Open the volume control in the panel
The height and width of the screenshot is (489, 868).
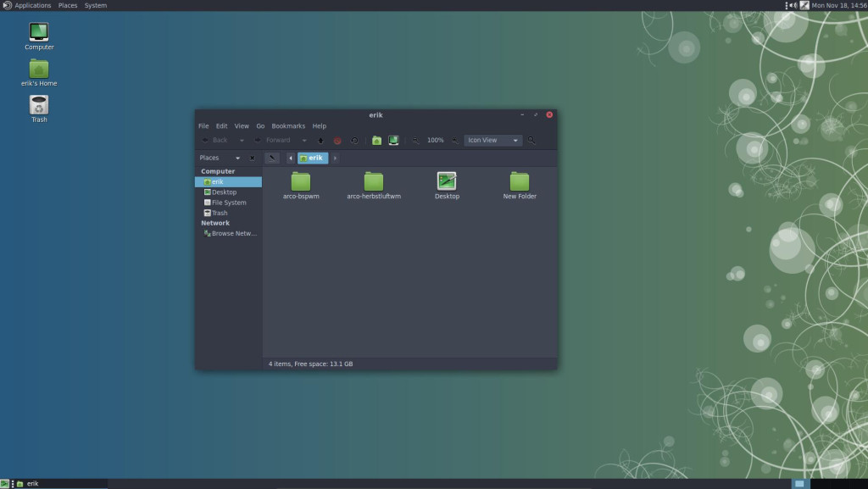[x=793, y=6]
